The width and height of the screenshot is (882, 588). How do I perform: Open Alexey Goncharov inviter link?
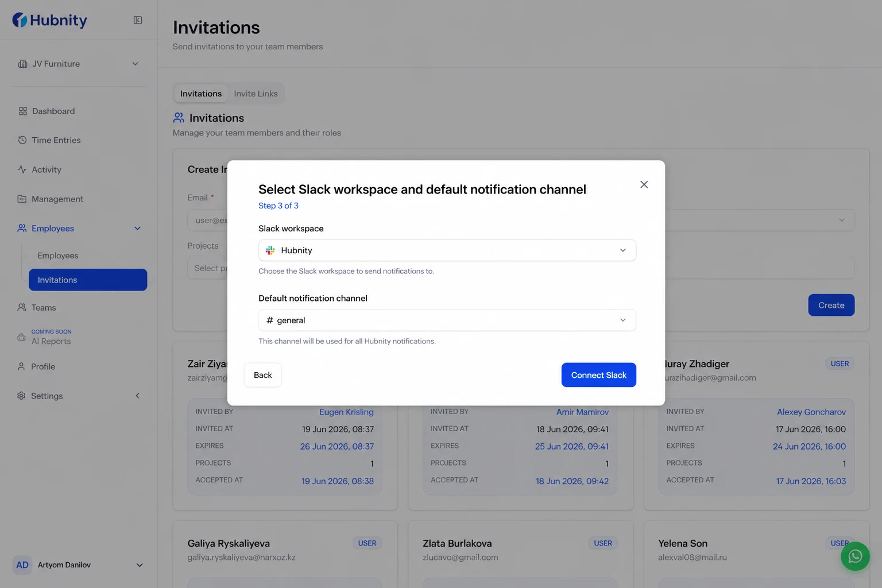coord(811,412)
